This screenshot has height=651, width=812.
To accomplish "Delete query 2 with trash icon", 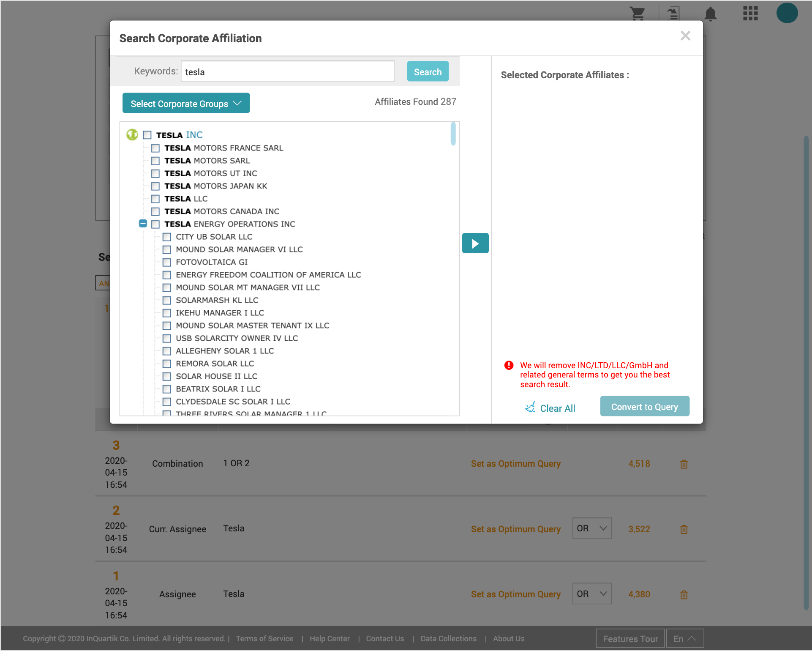I will coord(684,529).
